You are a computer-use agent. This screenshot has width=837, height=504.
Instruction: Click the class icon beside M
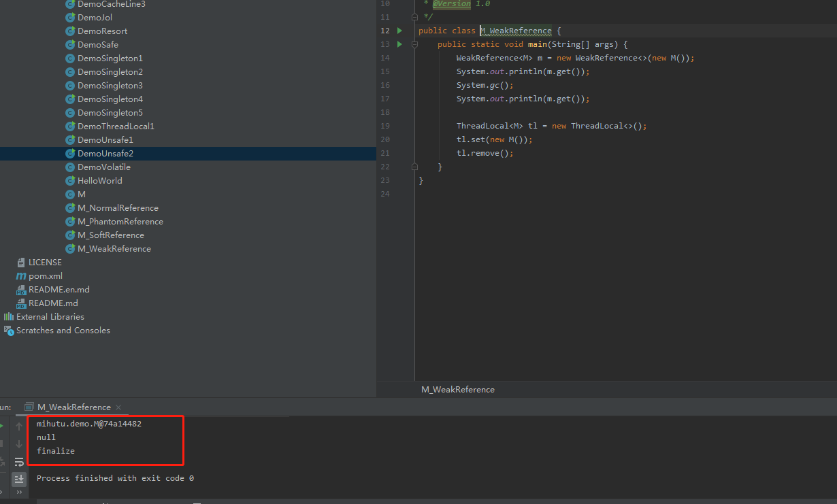(70, 194)
